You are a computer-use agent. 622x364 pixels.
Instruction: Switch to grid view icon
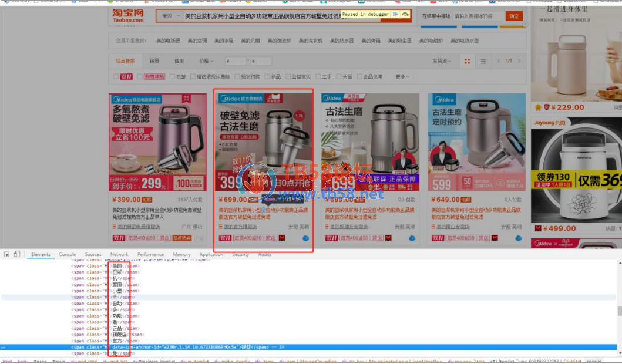(468, 61)
